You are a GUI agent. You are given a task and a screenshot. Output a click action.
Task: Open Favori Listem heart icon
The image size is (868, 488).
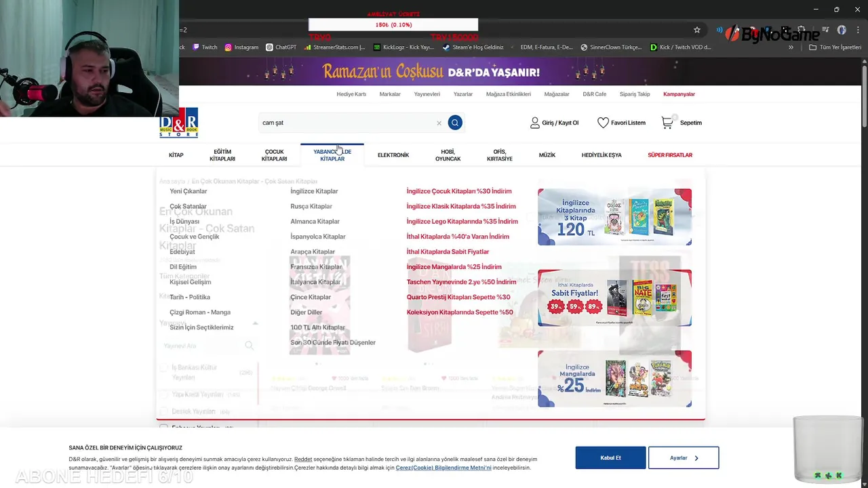tap(621, 123)
